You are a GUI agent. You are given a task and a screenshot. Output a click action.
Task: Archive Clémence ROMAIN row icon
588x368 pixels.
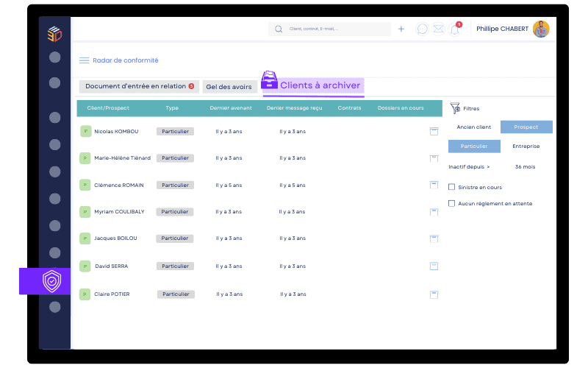[x=434, y=185]
